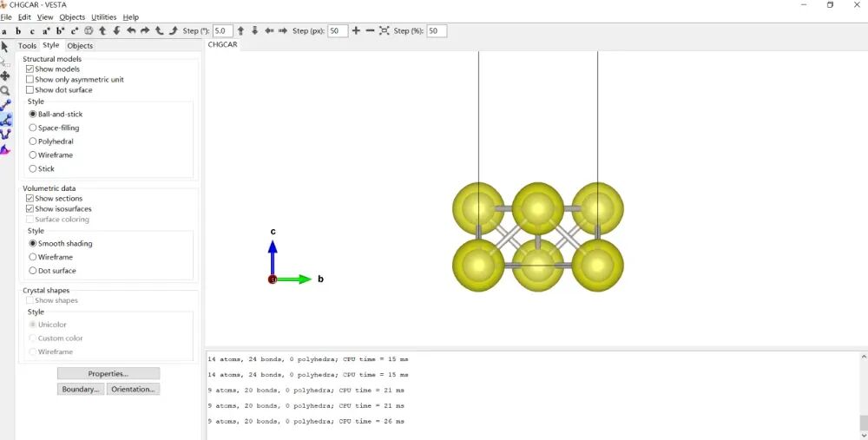Enable Show only asymmetric unit
Screen dimensions: 868x440
pyautogui.click(x=30, y=80)
